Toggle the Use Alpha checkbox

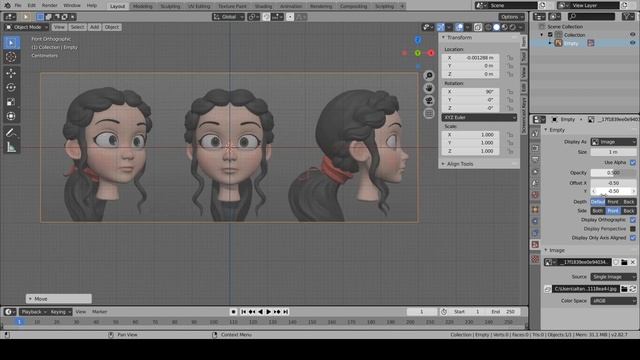633,162
